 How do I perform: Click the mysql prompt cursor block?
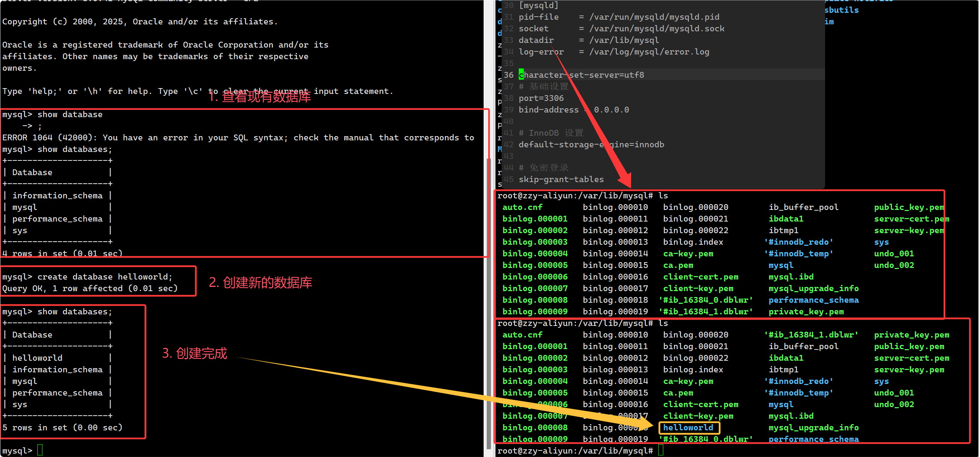point(40,450)
